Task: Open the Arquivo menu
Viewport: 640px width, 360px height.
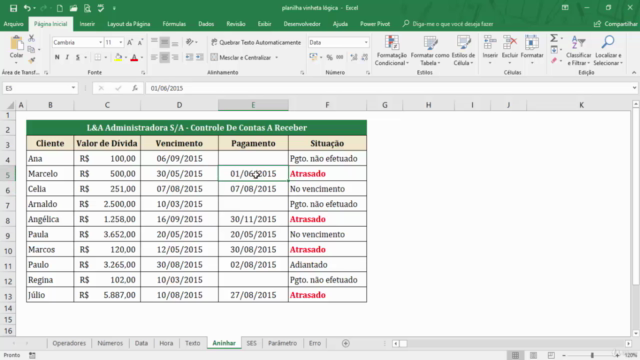Action: point(13,24)
